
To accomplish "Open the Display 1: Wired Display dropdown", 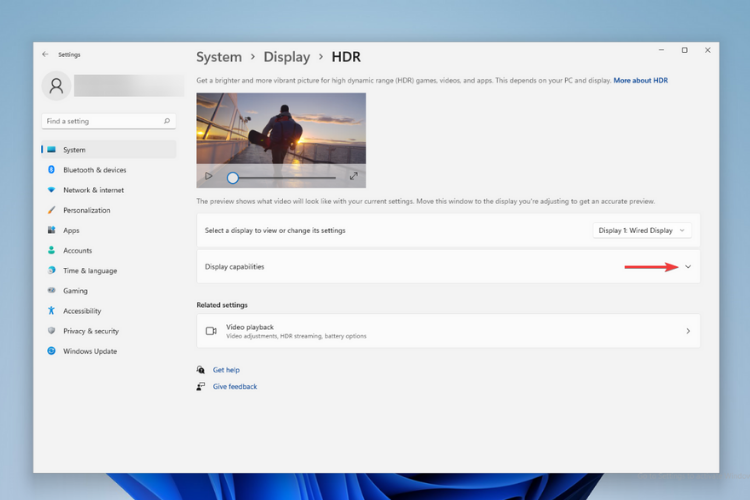I will (643, 230).
